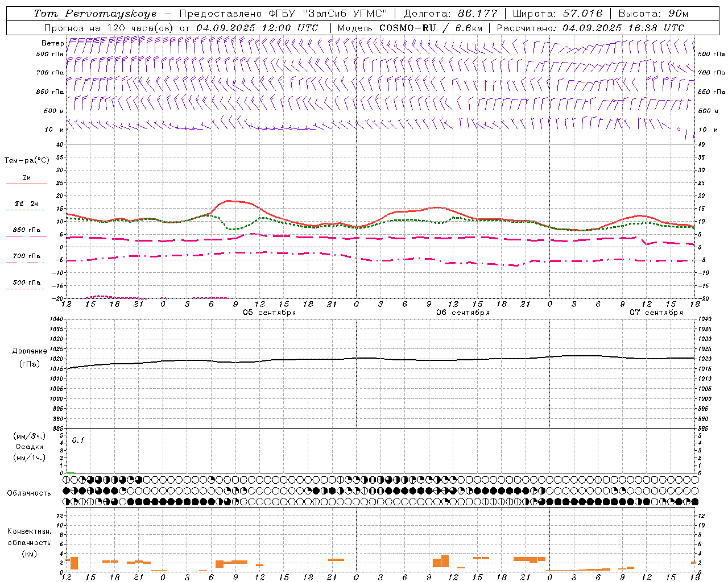Click the "Td 2м" dew point legend entry

tap(26, 203)
